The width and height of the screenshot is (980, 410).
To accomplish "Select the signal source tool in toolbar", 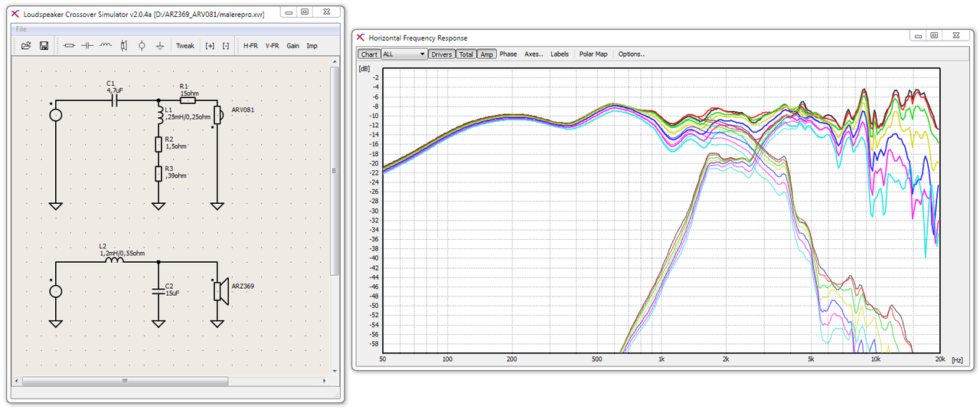I will tap(142, 46).
